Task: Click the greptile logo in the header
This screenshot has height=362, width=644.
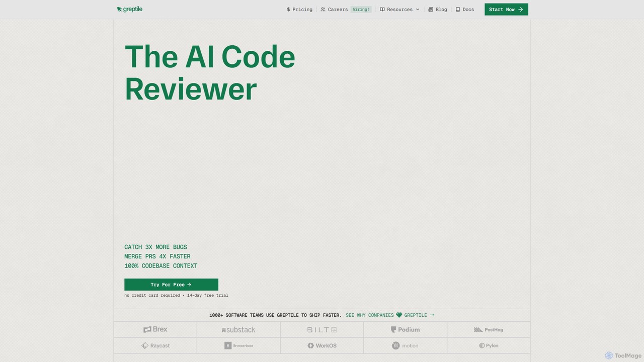Action: [x=129, y=9]
